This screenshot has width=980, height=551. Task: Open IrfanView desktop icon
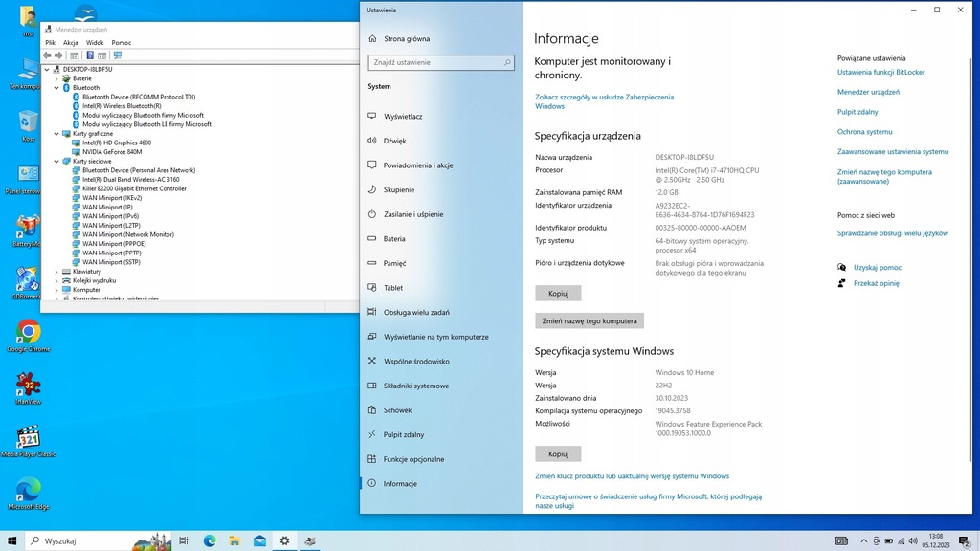[x=28, y=388]
